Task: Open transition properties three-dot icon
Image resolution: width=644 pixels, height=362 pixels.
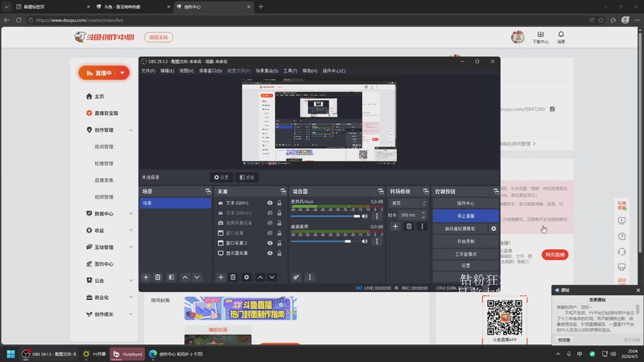Action: coord(422,226)
